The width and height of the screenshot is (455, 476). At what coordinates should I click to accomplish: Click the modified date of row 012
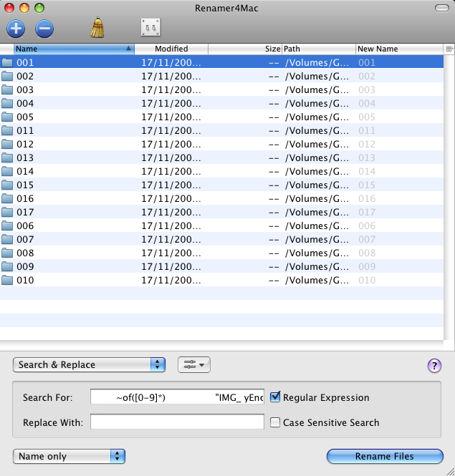coord(171,144)
